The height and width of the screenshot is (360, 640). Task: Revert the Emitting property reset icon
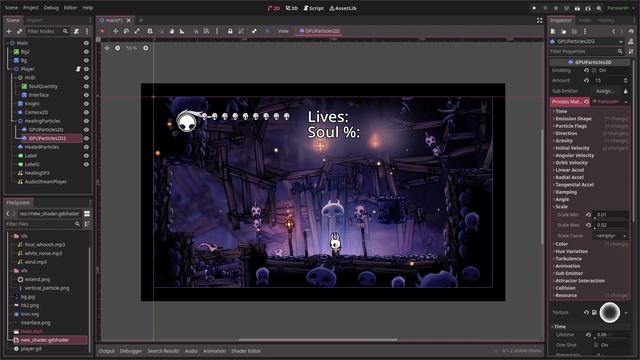click(587, 70)
